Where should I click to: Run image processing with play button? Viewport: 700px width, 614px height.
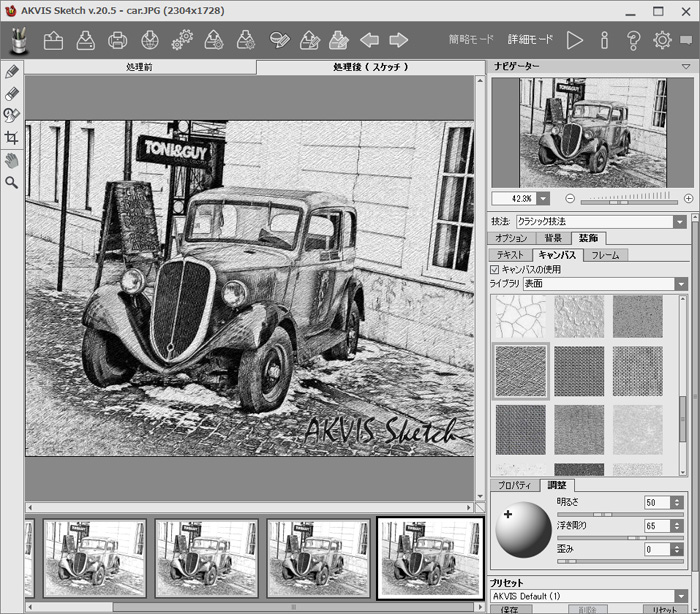(x=575, y=40)
